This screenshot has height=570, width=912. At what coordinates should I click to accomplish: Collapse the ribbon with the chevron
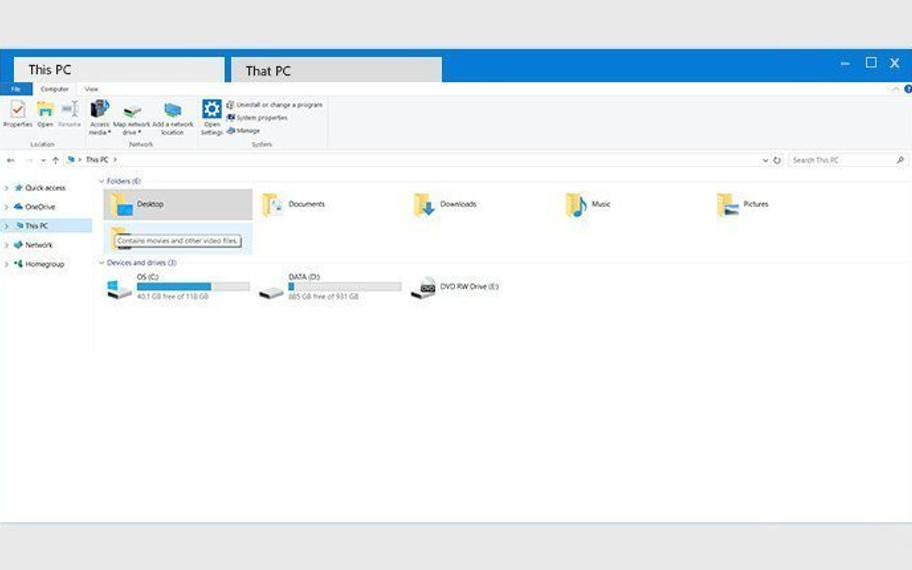click(x=895, y=89)
